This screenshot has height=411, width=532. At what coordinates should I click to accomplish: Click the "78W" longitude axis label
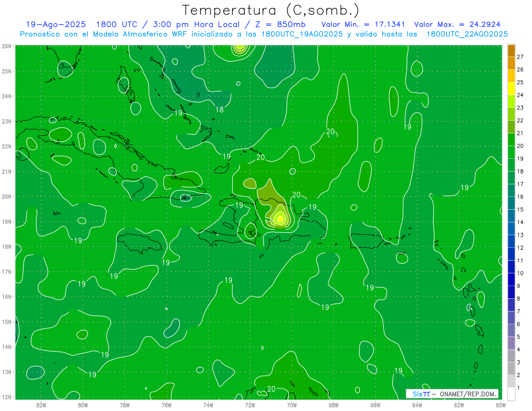click(x=125, y=404)
